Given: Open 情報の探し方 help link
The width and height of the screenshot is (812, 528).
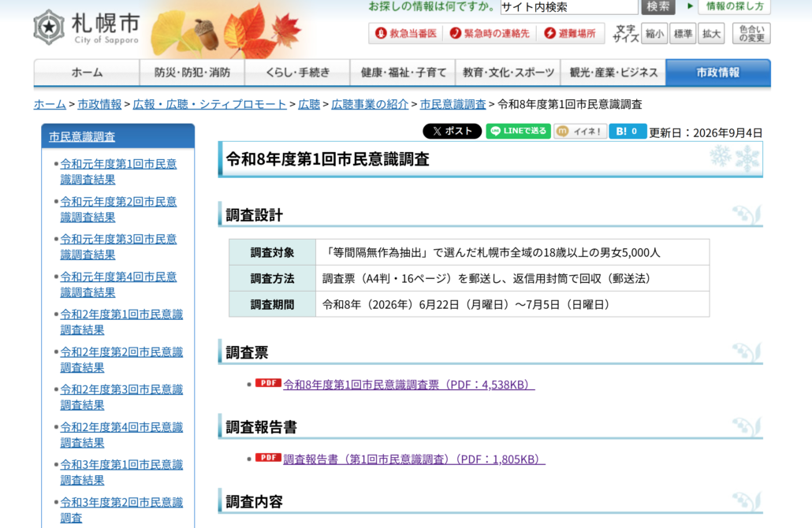Looking at the screenshot, I should (734, 7).
